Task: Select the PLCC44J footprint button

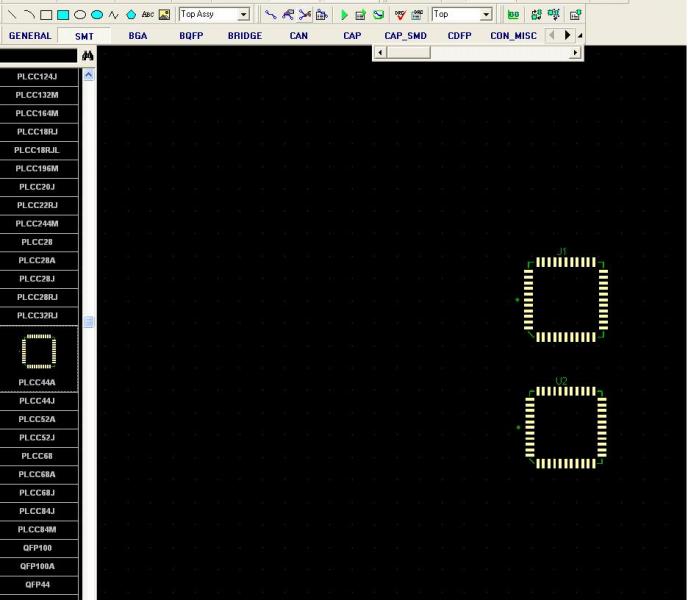Action: tap(38, 401)
